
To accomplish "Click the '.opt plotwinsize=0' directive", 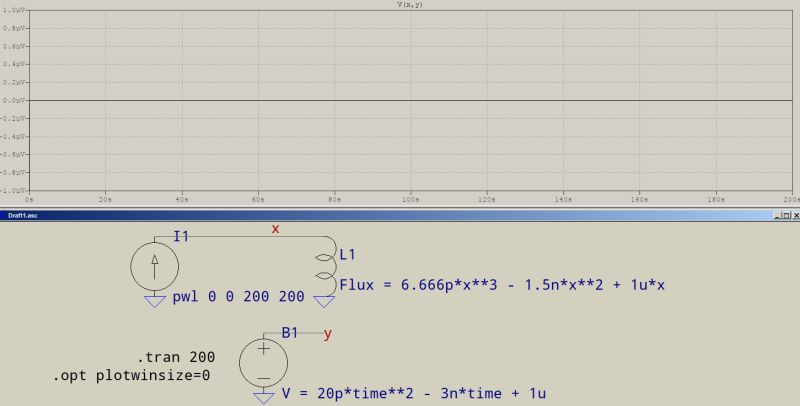I will click(x=131, y=376).
